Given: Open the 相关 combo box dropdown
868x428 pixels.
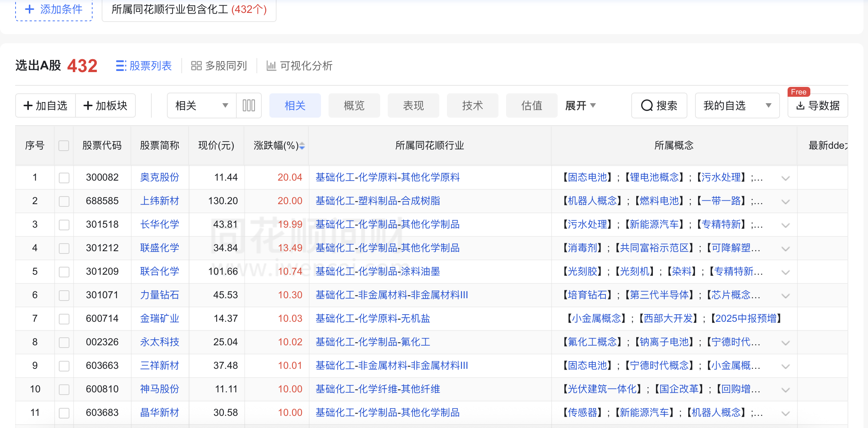Looking at the screenshot, I should point(201,105).
